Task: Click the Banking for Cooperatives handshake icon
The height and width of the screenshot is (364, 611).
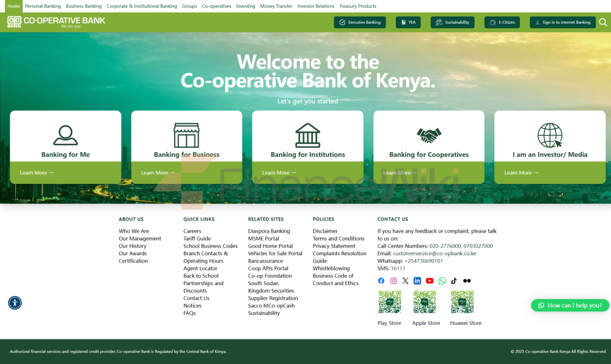Action: tap(429, 136)
